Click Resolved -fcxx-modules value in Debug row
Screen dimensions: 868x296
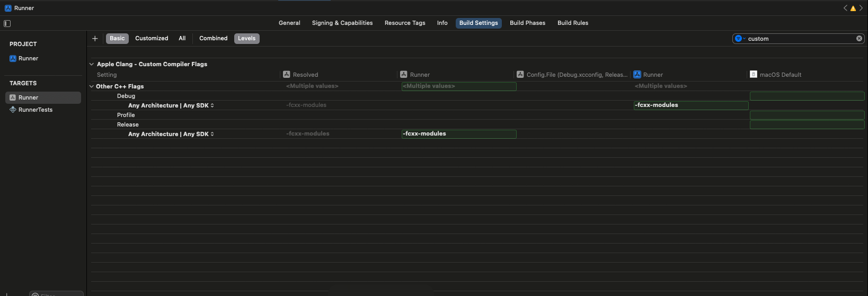click(306, 105)
